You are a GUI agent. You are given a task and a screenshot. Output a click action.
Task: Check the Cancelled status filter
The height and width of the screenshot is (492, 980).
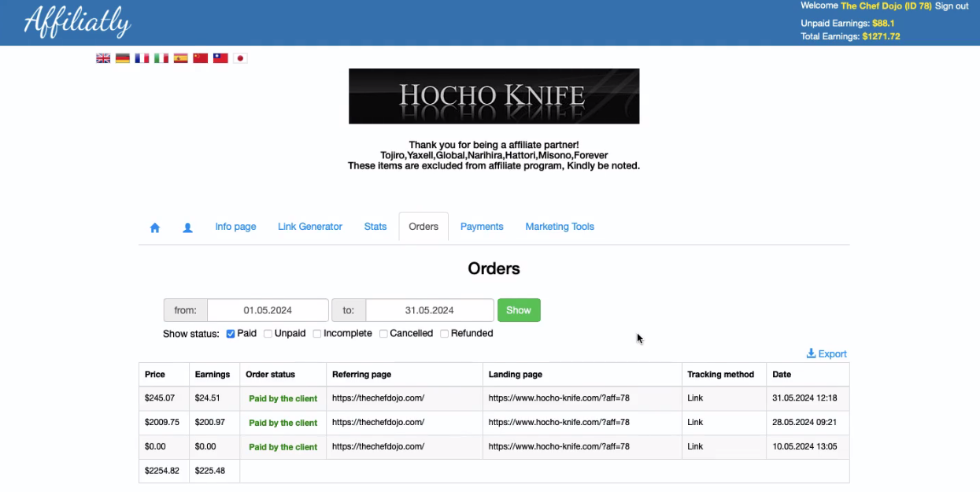click(x=383, y=334)
